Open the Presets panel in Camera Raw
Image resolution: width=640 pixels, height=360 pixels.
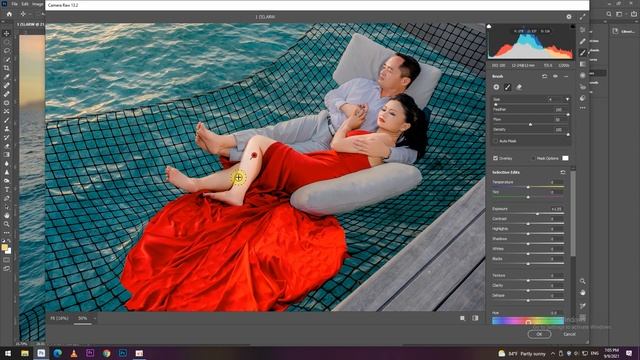582,98
